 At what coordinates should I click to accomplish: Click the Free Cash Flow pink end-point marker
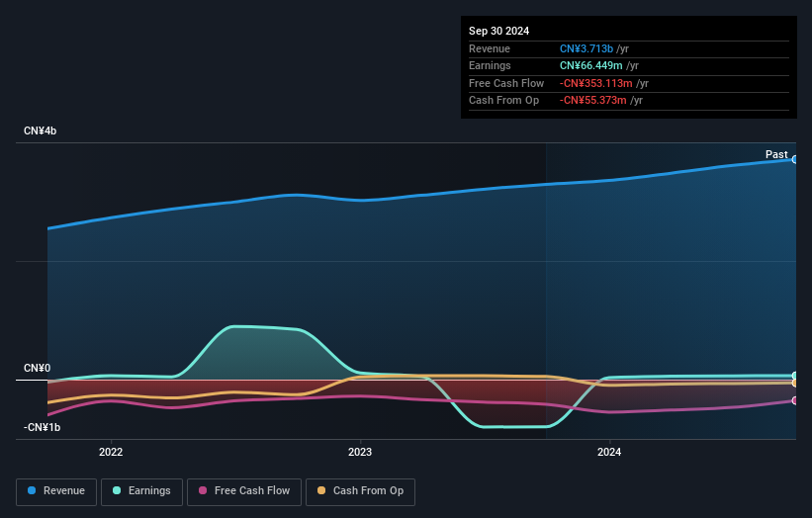tap(795, 400)
